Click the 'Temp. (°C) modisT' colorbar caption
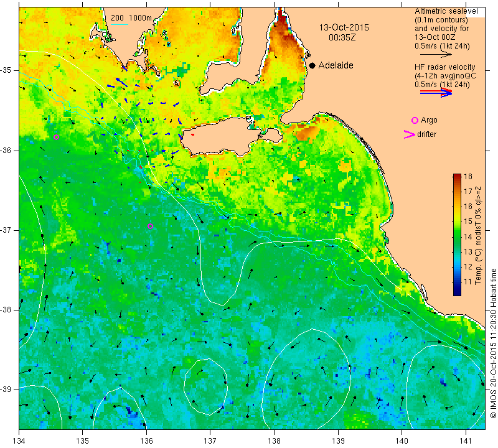 click(478, 235)
